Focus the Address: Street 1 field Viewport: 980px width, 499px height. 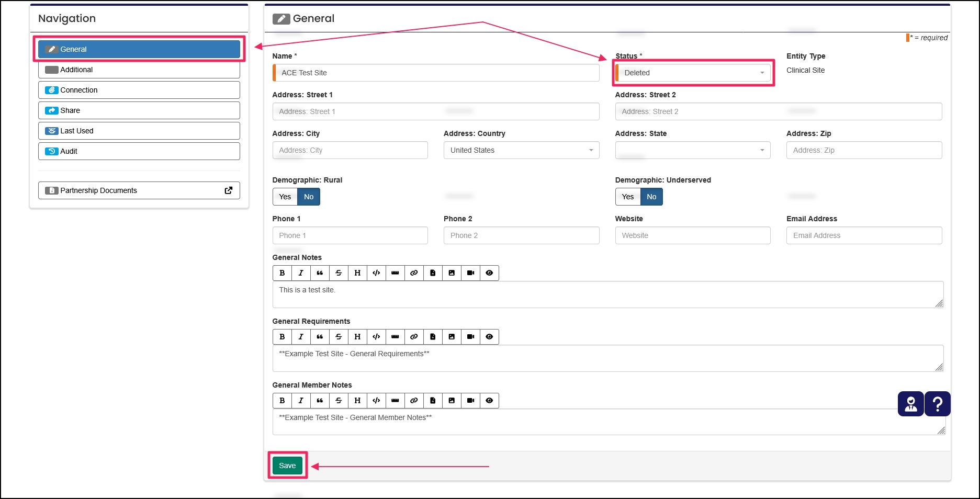(x=436, y=111)
